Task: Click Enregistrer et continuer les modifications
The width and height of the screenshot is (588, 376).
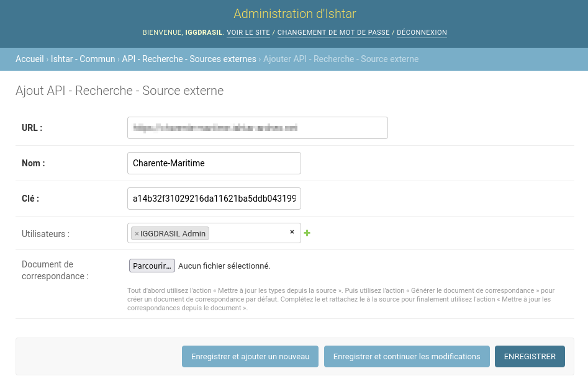Action: pyautogui.click(x=407, y=357)
